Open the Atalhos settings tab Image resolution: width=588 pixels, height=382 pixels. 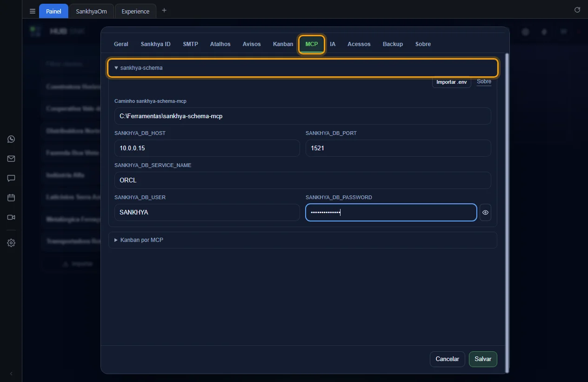click(220, 44)
